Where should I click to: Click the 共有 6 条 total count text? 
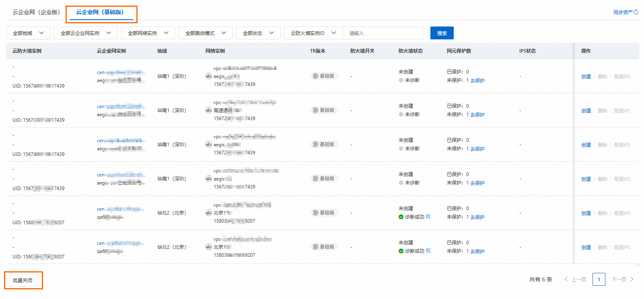pyautogui.click(x=541, y=279)
